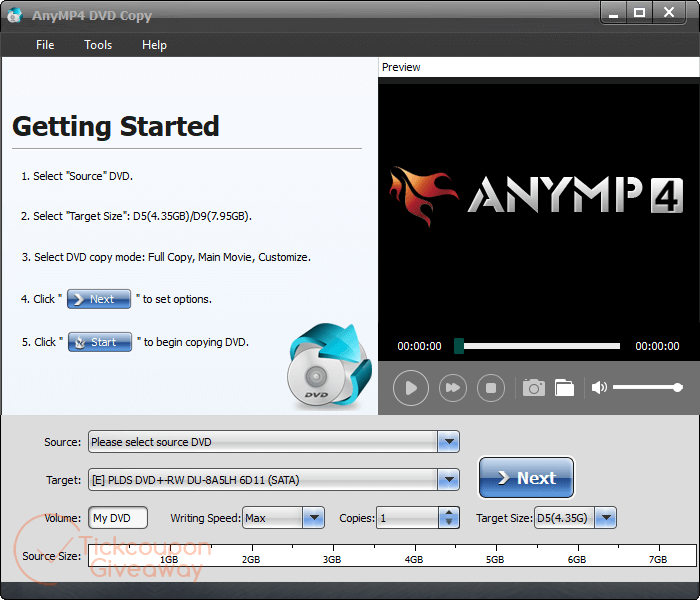This screenshot has height=600, width=700.
Task: Click the small Next button in step 4
Action: (99, 299)
